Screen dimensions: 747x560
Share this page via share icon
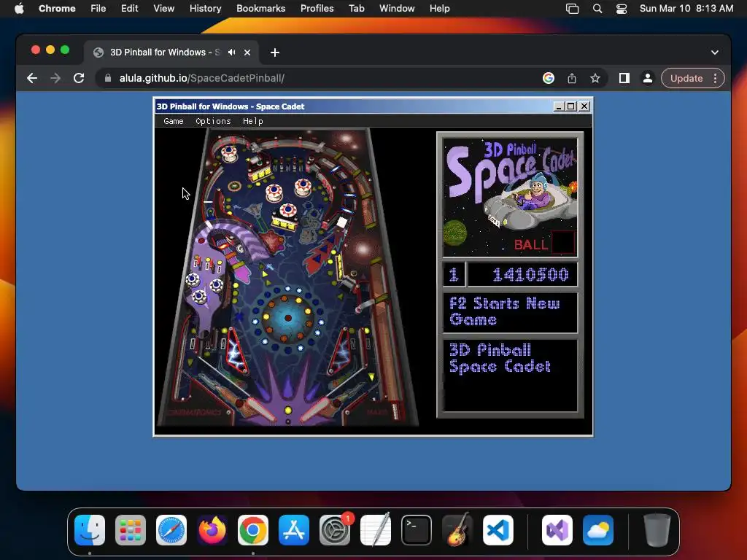(572, 78)
